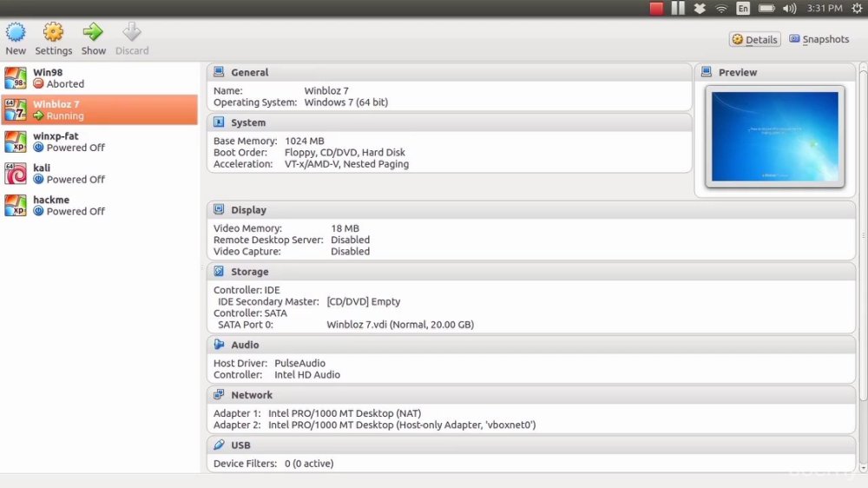Click the Preview header label
868x488 pixels.
[x=737, y=73]
